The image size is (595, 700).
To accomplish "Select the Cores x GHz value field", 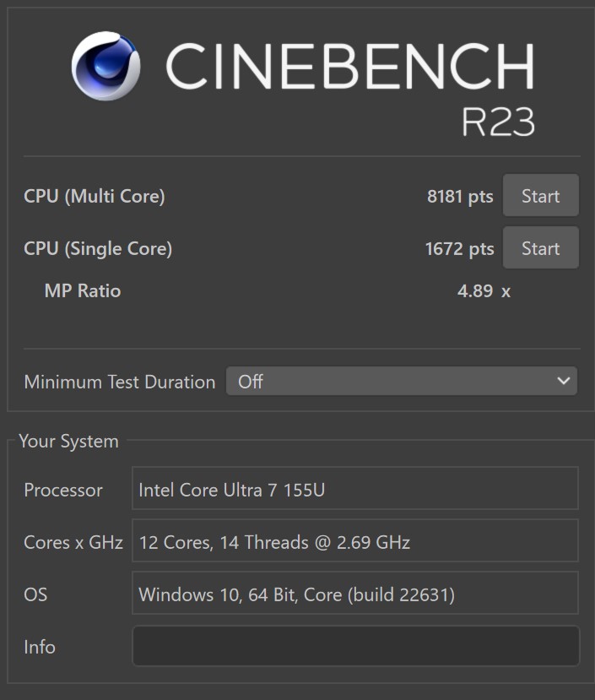I will (x=355, y=540).
